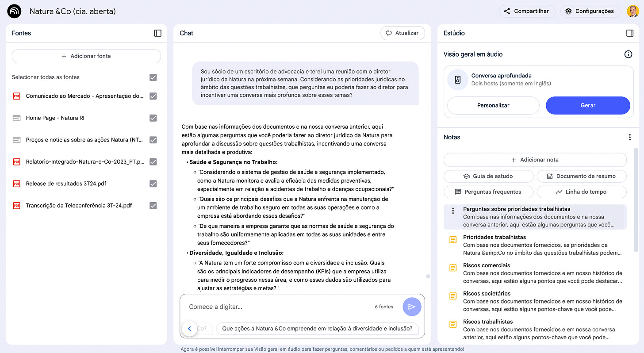Create a Guia de estudo
The width and height of the screenshot is (644, 353).
pos(488,176)
